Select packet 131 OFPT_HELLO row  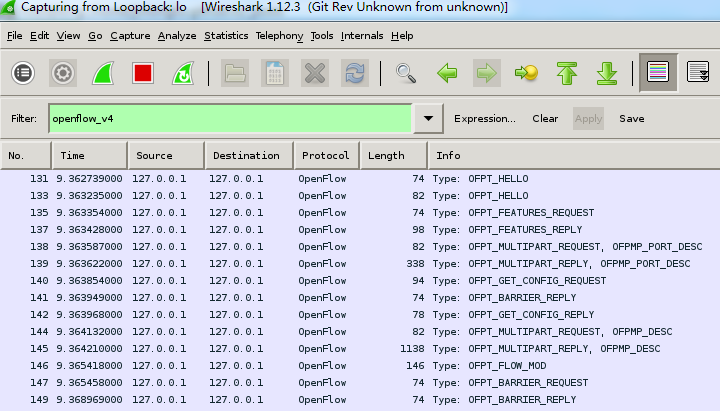[360, 179]
